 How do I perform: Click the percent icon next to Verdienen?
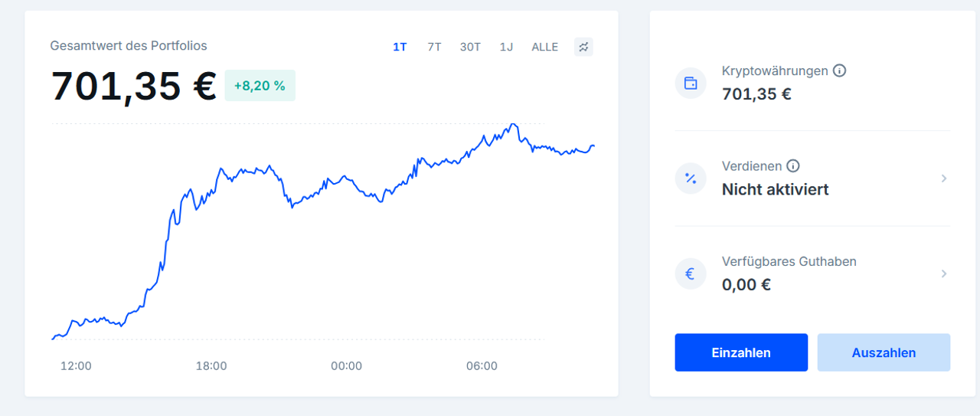(691, 179)
